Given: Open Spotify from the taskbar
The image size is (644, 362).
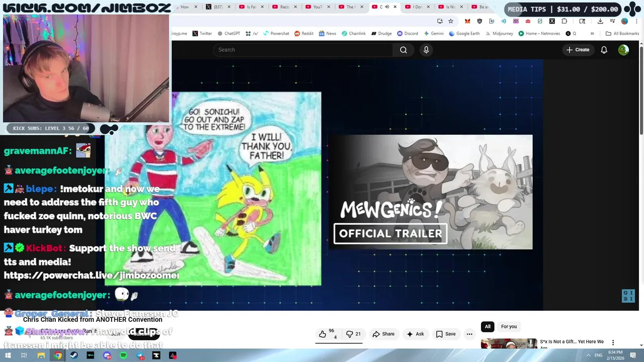Looking at the screenshot, I should coord(123,355).
